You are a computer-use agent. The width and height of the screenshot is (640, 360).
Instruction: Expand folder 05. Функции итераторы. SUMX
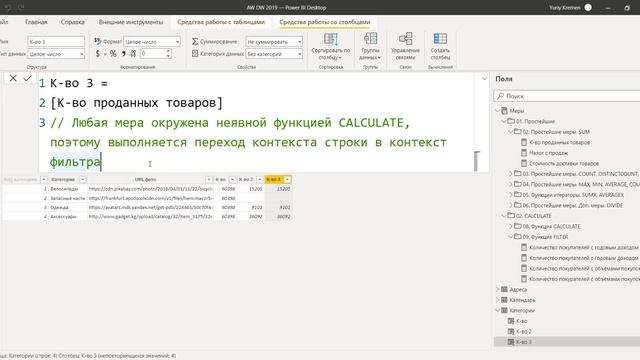click(511, 195)
